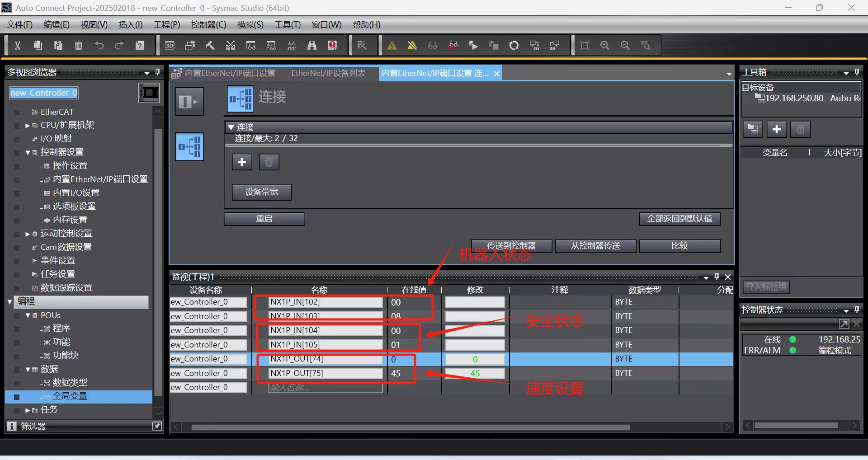Screen dimensions: 868x460
Task: Click the binoculars search icon
Action: pos(312,45)
